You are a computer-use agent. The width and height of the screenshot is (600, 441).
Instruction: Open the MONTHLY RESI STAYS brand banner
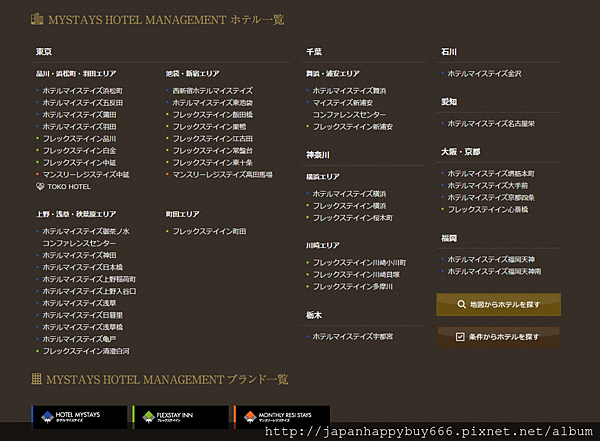pos(282,417)
